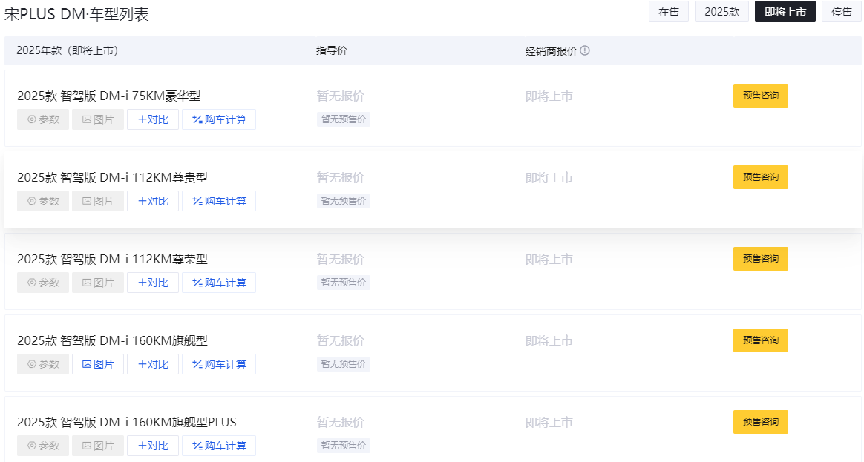864x462 pixels.
Task: Click 预售咨询 for the 160KM旗舰型 model
Action: coord(760,340)
